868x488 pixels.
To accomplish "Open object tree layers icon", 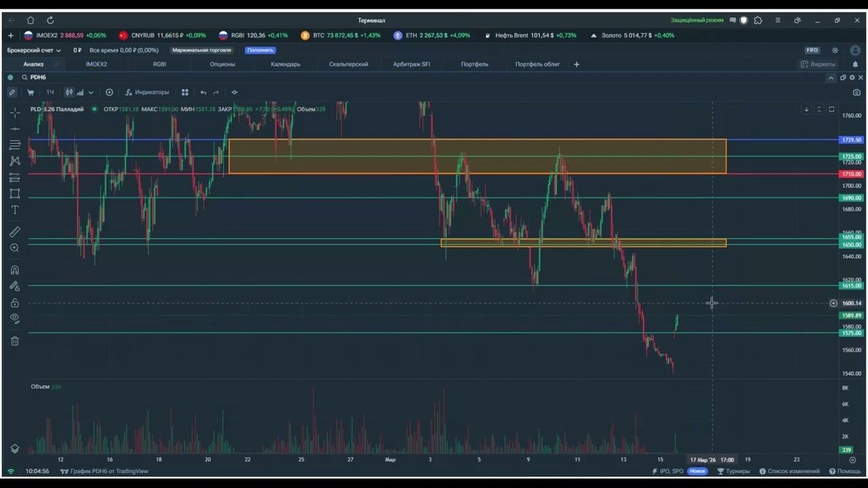I will (x=15, y=449).
